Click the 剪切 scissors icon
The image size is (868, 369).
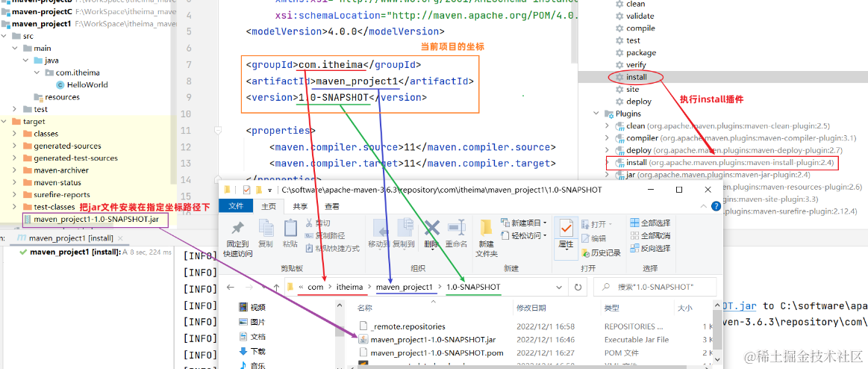point(308,223)
